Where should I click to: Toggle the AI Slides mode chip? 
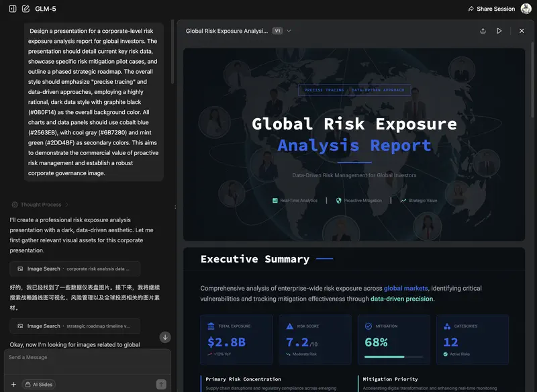(39, 385)
